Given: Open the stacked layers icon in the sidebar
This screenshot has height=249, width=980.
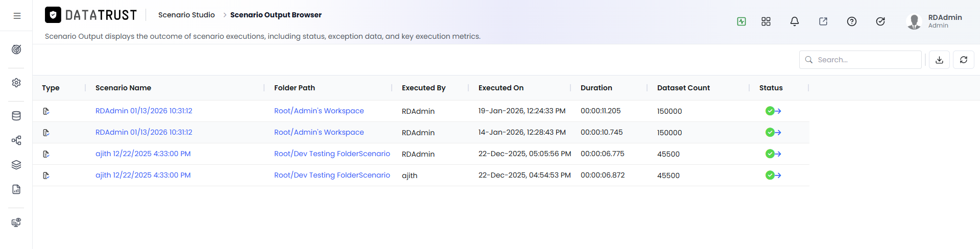Looking at the screenshot, I should tap(16, 165).
